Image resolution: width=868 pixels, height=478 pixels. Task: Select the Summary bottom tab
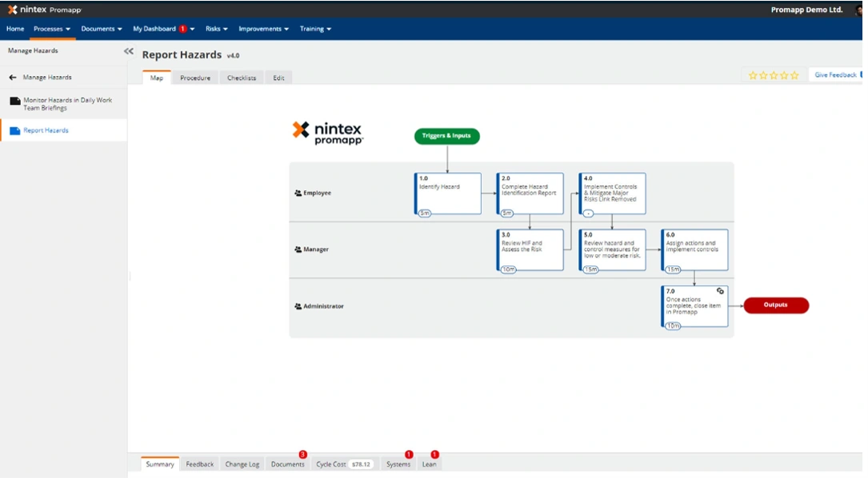tap(160, 464)
